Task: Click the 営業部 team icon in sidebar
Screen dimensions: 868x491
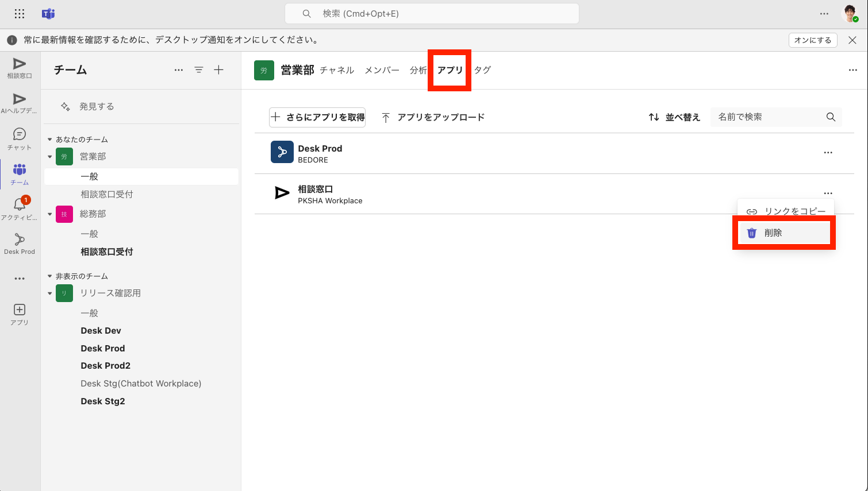Action: click(64, 157)
